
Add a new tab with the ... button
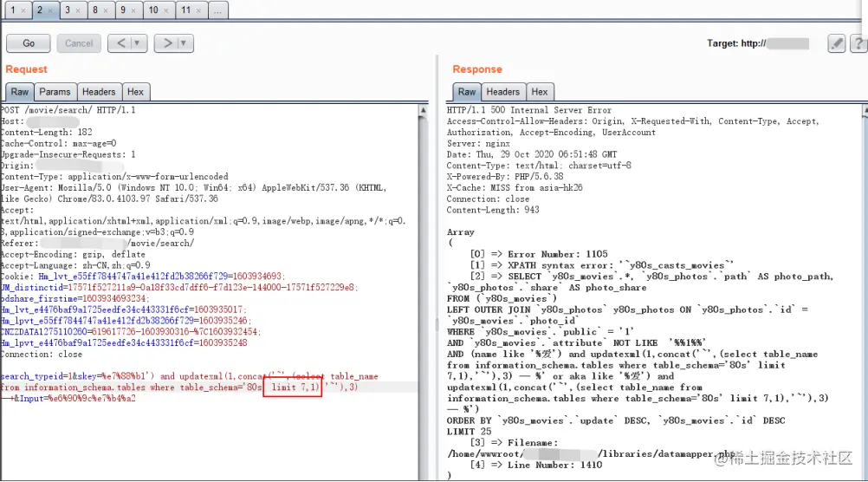(x=218, y=10)
